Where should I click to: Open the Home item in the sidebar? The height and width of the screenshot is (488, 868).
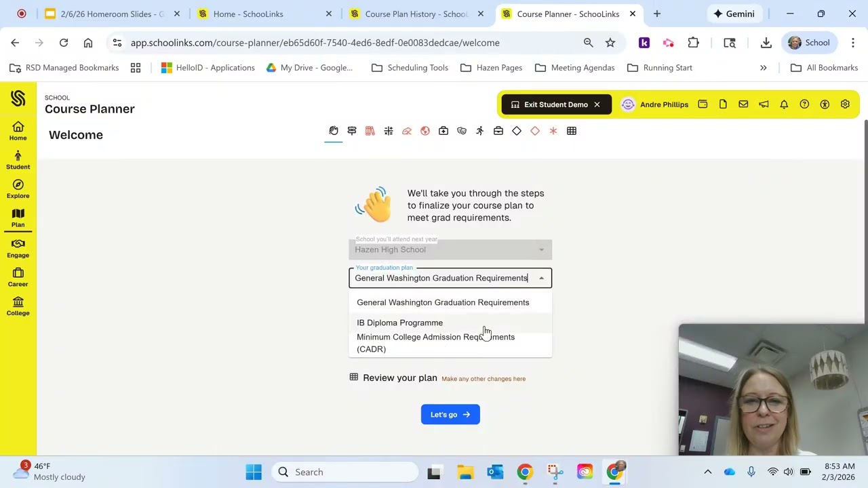tap(18, 131)
